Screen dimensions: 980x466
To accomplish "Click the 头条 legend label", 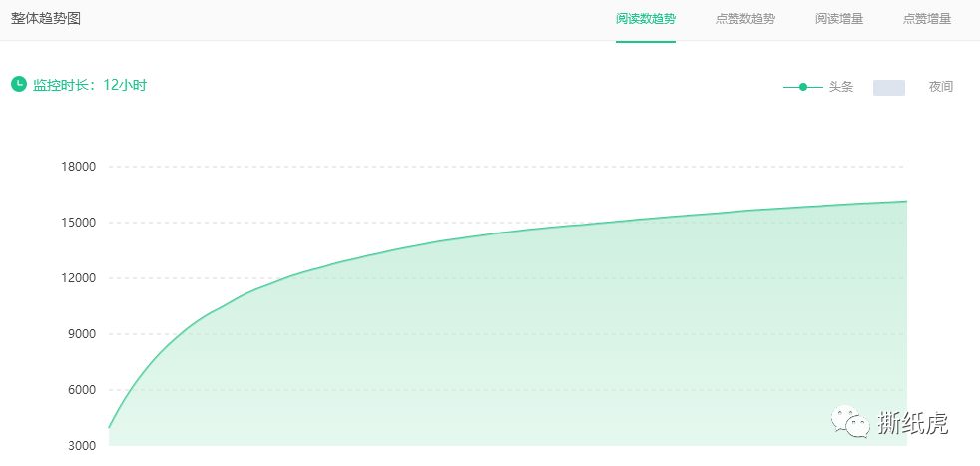I will click(x=840, y=87).
